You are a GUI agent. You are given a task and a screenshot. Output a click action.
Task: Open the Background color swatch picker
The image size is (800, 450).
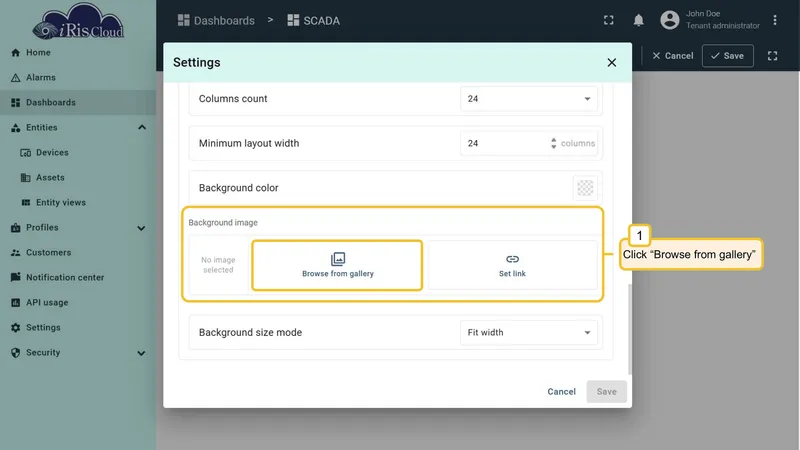coord(585,188)
